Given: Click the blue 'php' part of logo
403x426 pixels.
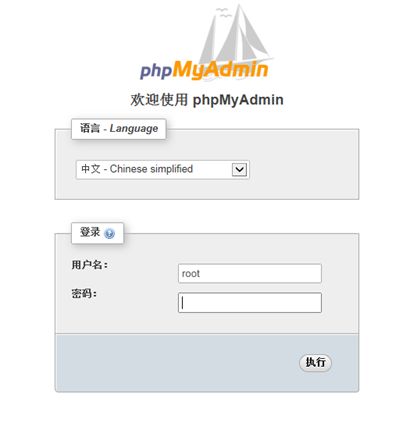Looking at the screenshot, I should (156, 71).
